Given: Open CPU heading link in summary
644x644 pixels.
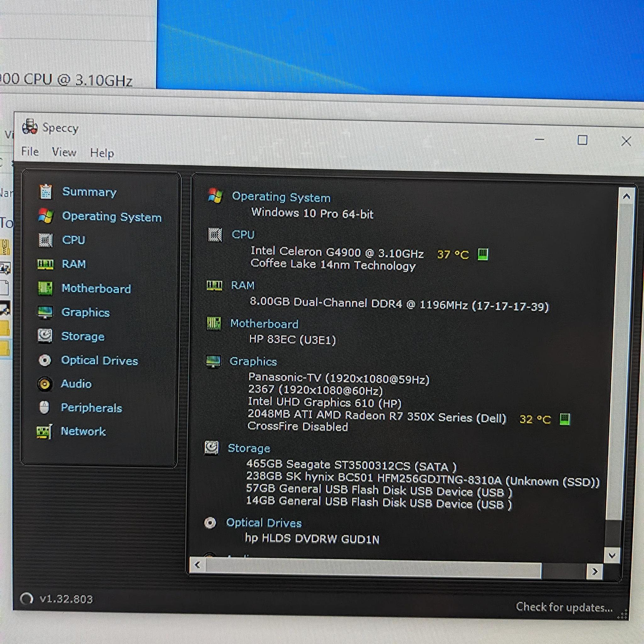Looking at the screenshot, I should click(x=243, y=235).
